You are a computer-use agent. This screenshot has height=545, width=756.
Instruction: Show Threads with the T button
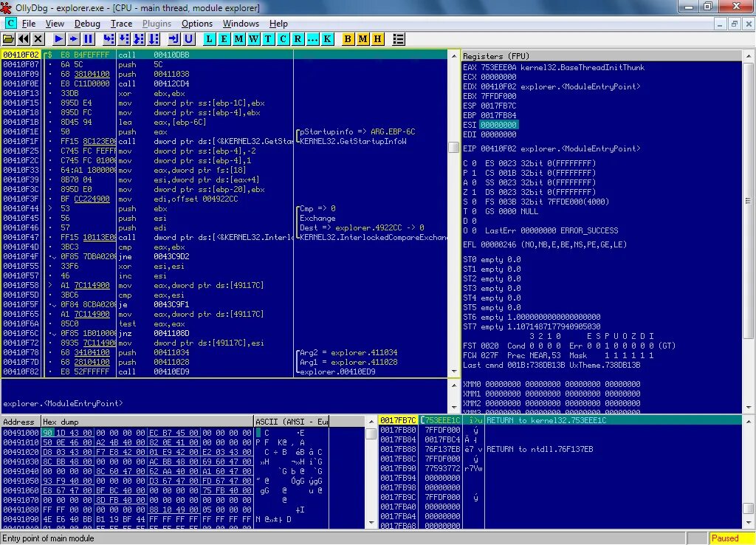pos(269,39)
